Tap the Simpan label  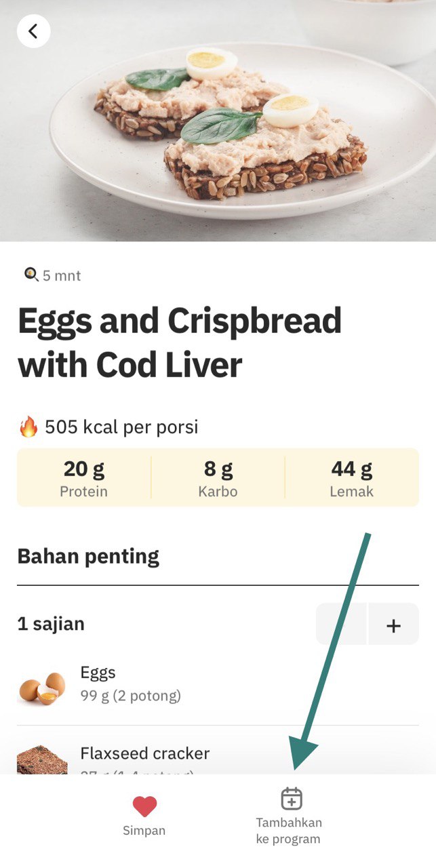pyautogui.click(x=144, y=831)
